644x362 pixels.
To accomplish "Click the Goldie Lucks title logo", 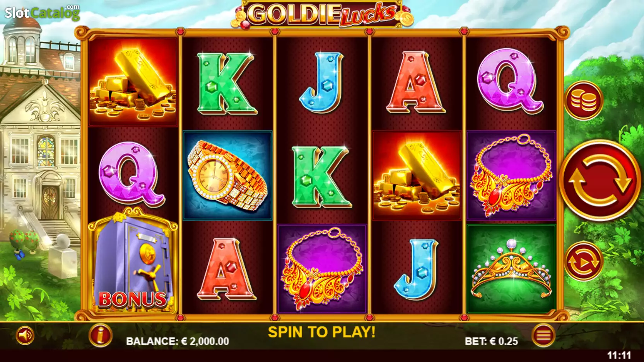I will (322, 15).
